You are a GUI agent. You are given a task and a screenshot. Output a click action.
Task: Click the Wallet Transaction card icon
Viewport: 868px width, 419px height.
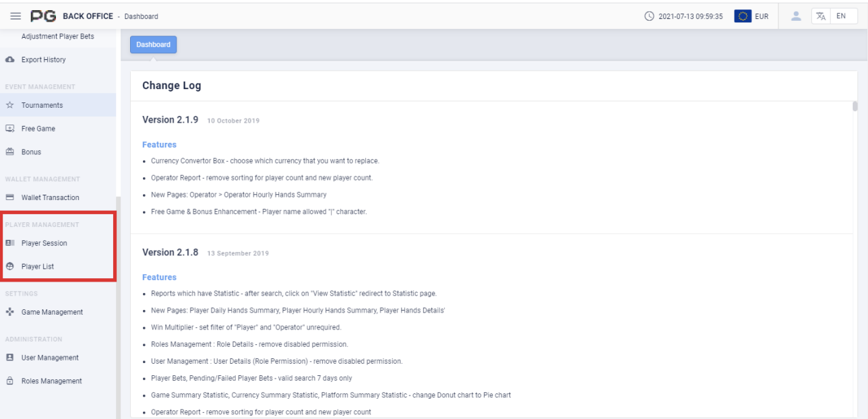(x=10, y=198)
